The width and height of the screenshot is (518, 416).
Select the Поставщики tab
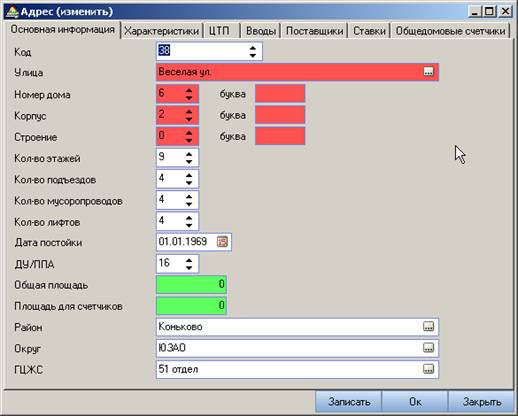(x=314, y=31)
